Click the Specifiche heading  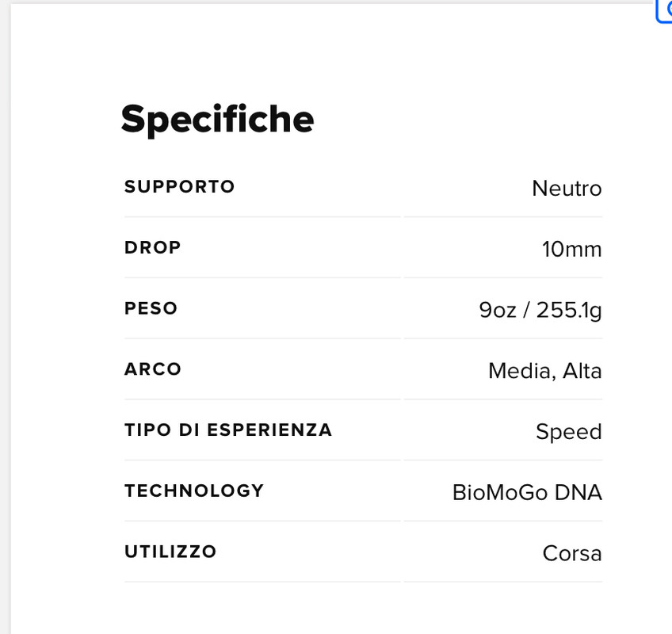point(217,119)
